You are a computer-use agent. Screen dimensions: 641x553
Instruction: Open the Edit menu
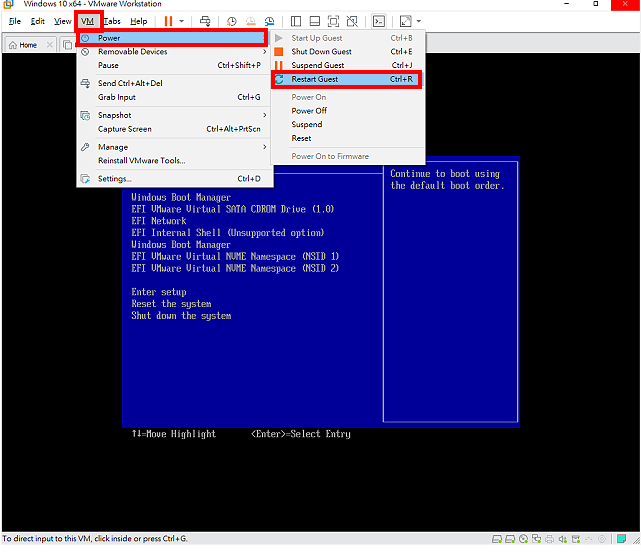click(x=38, y=21)
